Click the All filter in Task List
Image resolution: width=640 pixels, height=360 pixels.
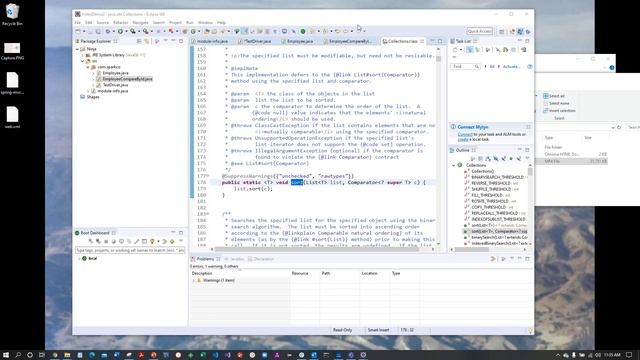tap(492, 67)
